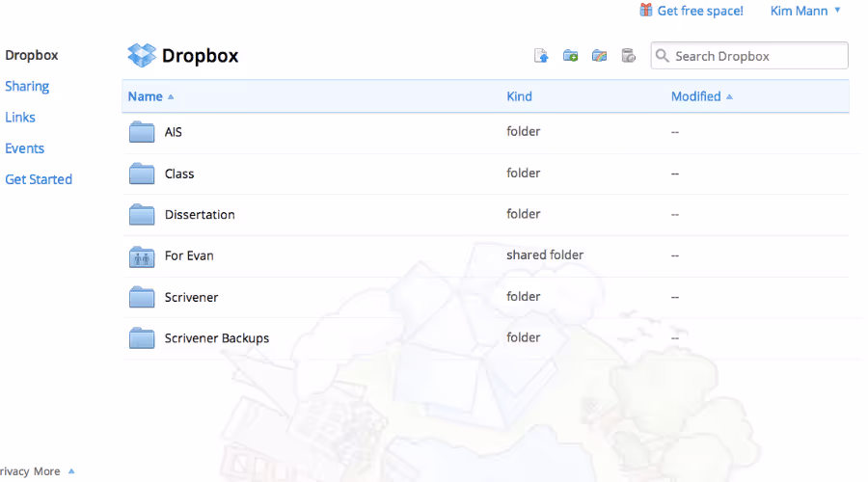
Task: Open Dropbox section in sidebar
Action: (32, 55)
